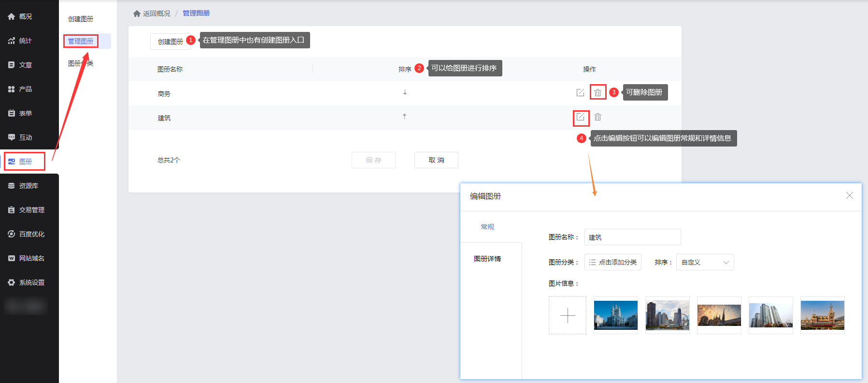Viewport: 868px width, 383px height.
Task: Close the 编辑图册 dialog
Action: click(850, 195)
